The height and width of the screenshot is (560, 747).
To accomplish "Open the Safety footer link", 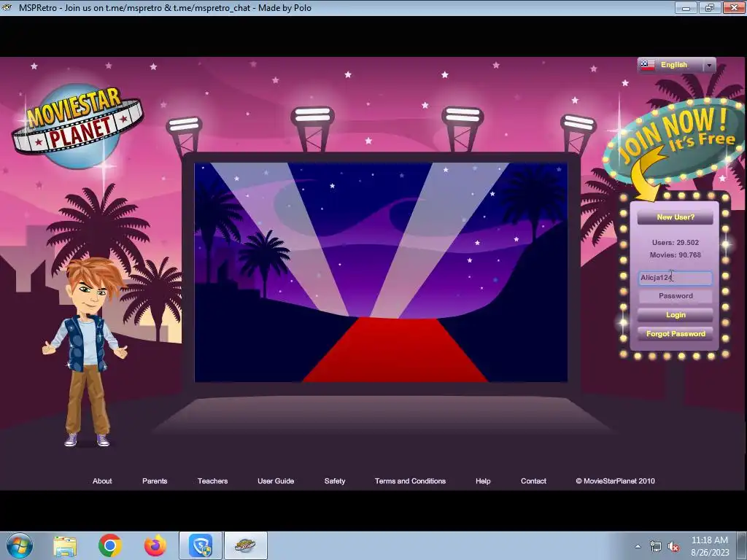I will click(335, 481).
